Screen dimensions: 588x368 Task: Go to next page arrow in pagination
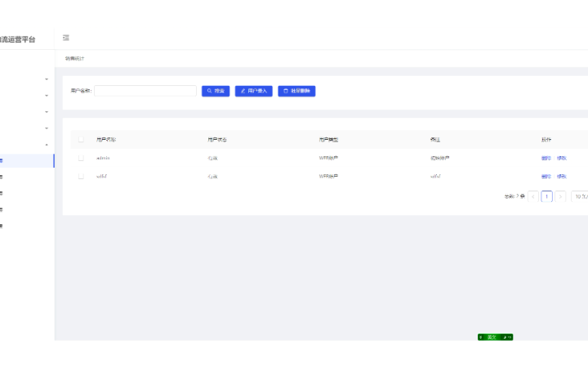tap(559, 196)
